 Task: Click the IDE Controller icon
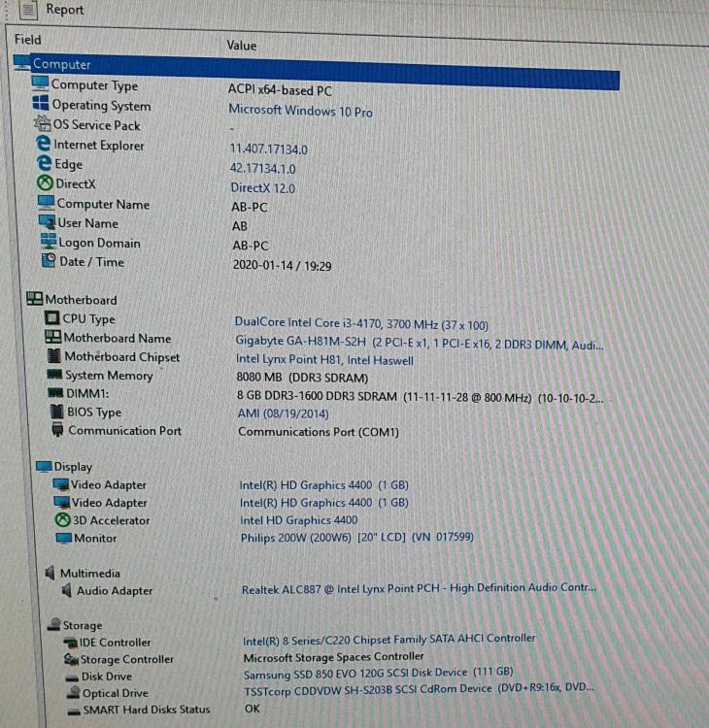pos(71,643)
